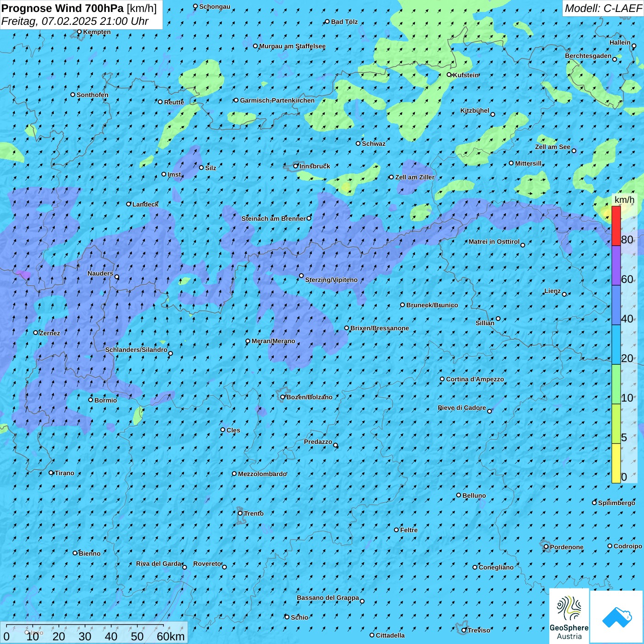Click the 'Matrei in Osttirol' label
644x644 pixels.
tap(494, 241)
